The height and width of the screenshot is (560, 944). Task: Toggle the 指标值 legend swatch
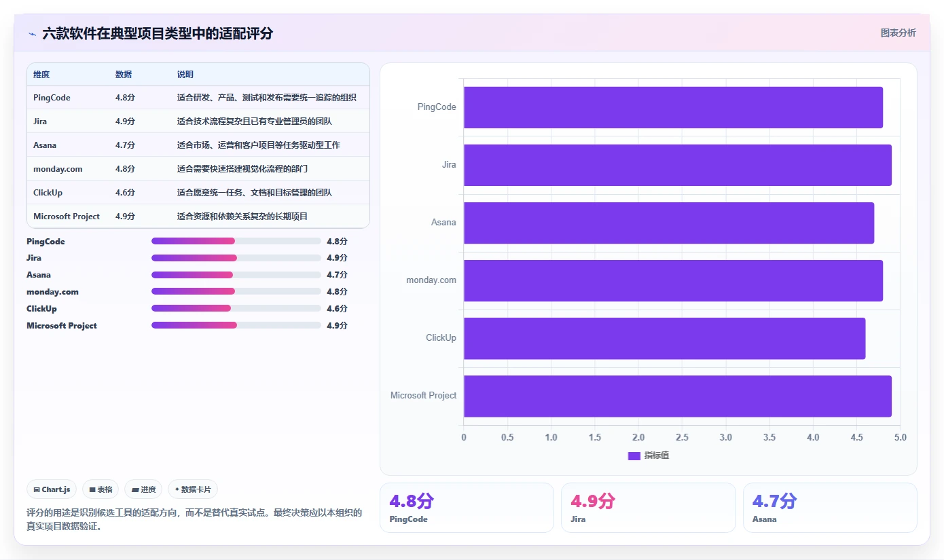[x=634, y=455]
